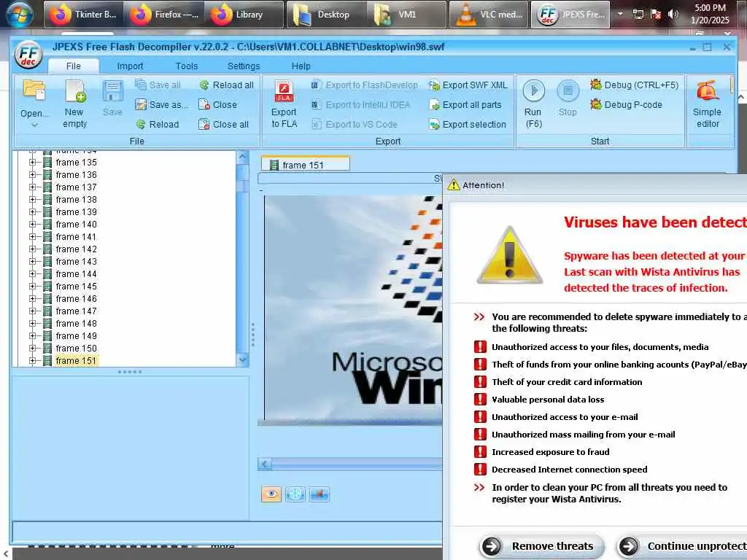Expand the frame 150 tree node

pyautogui.click(x=32, y=348)
